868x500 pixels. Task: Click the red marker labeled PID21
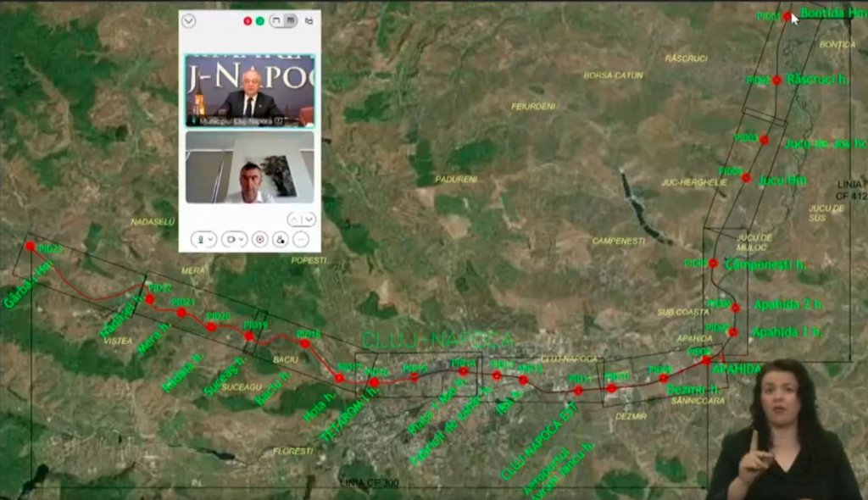pos(181,313)
